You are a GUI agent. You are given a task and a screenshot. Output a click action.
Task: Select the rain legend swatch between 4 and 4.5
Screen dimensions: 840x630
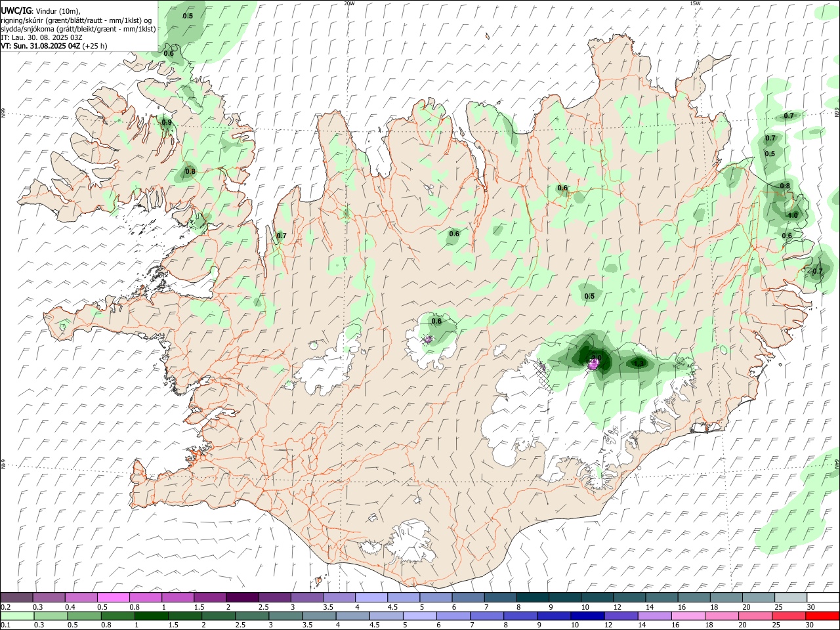click(352, 616)
